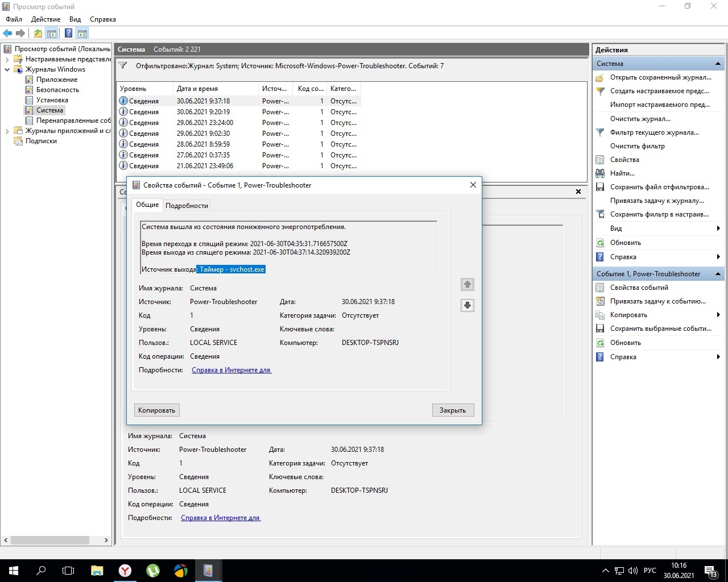Collapse 'Журналы Windows' tree node
This screenshot has height=582, width=728.
[x=7, y=69]
